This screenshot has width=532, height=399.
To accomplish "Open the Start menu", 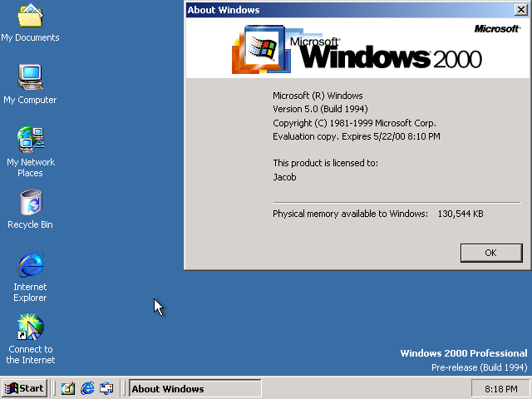I will tap(24, 388).
